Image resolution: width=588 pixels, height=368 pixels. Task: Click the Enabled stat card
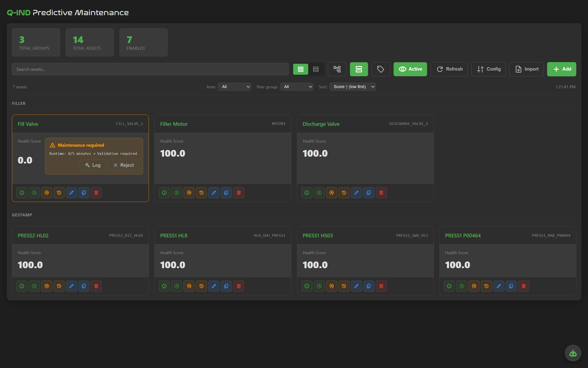[143, 43]
